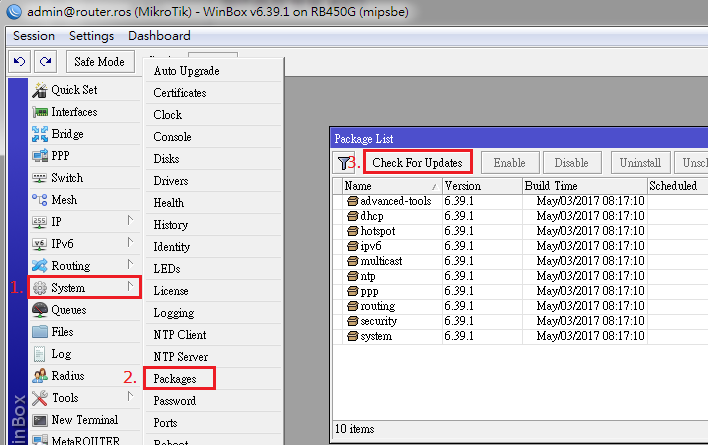This screenshot has width=708, height=445.
Task: Click the WinBox app icon in title bar
Action: pyautogui.click(x=14, y=11)
